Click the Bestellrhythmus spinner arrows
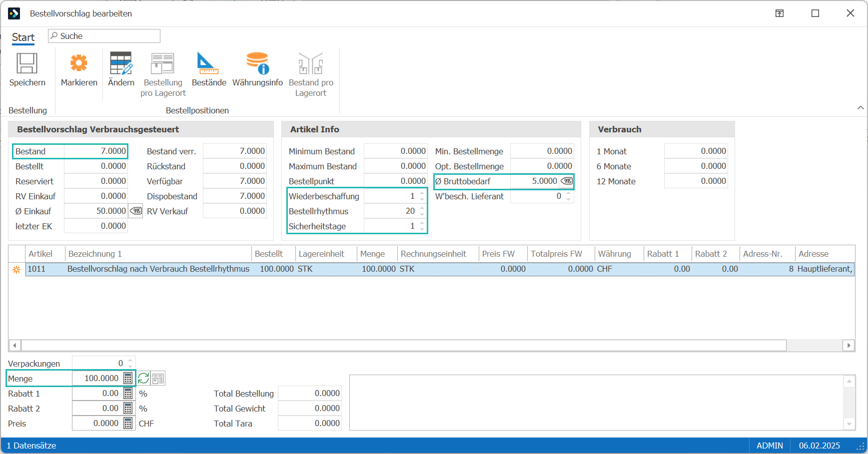 click(x=422, y=211)
